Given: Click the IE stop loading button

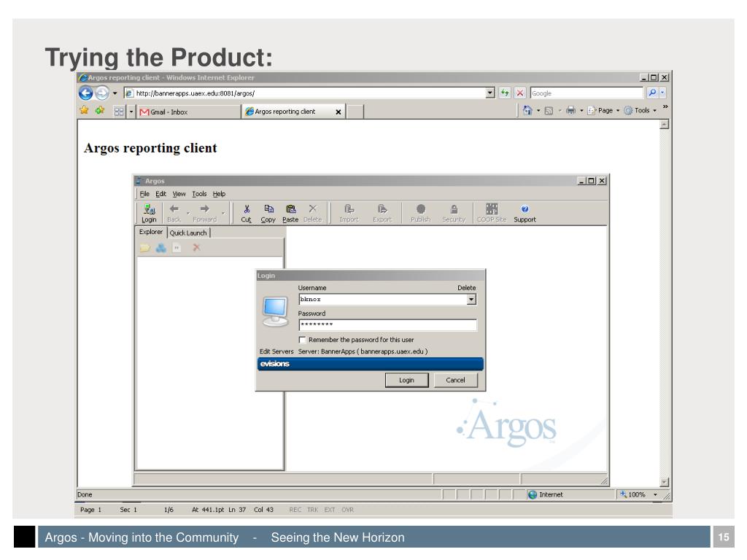Looking at the screenshot, I should pyautogui.click(x=520, y=93).
